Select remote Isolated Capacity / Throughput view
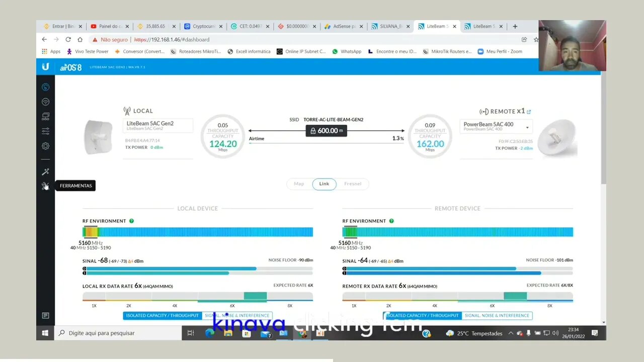Viewport: 644px width, 362px height. point(422,316)
